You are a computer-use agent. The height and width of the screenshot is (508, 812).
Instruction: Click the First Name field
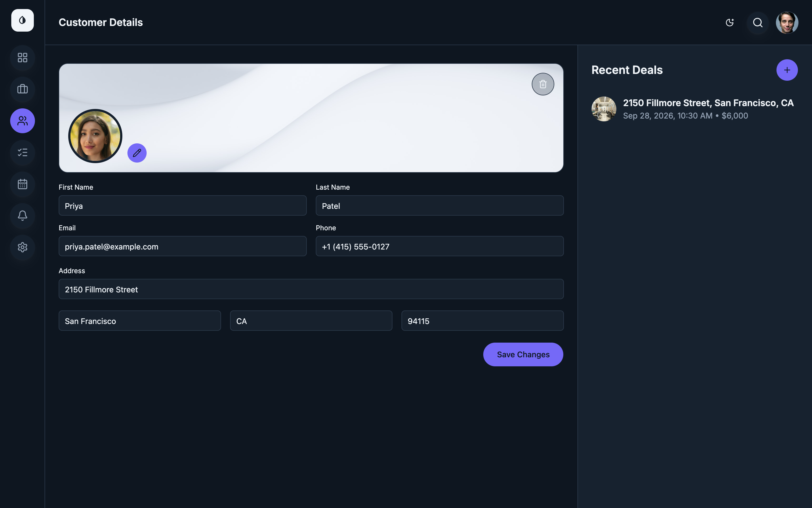tap(182, 206)
